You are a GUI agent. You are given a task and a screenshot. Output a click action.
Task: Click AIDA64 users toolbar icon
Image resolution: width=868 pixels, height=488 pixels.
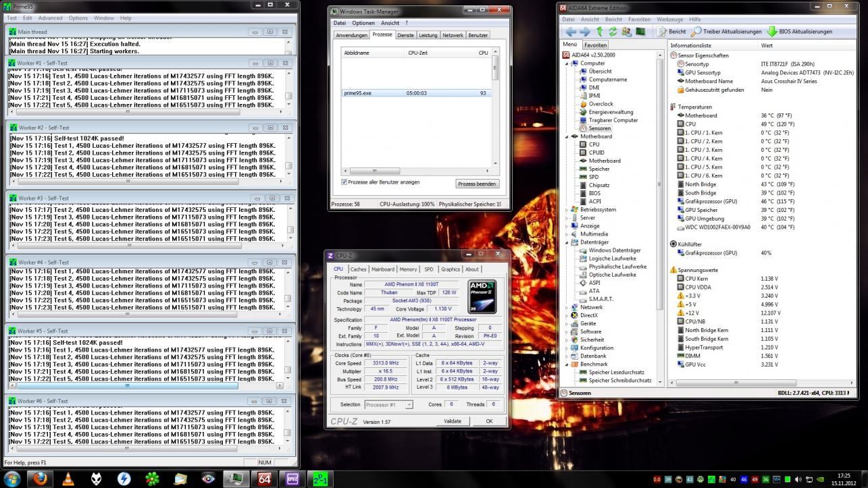click(626, 32)
